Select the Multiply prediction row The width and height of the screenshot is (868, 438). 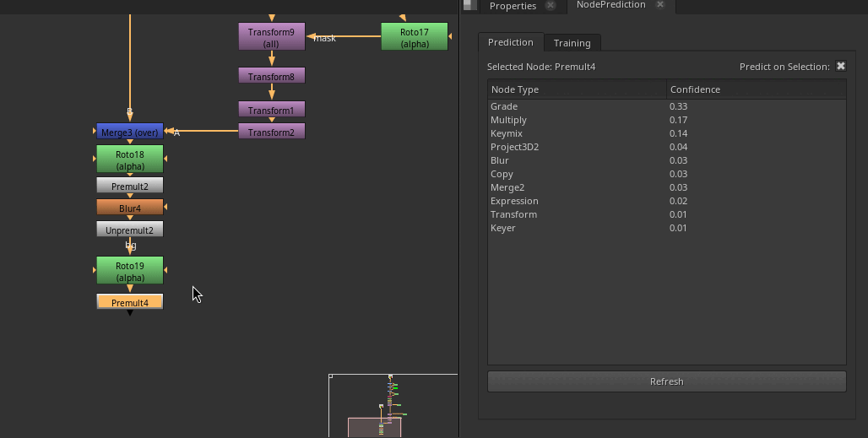coord(666,120)
